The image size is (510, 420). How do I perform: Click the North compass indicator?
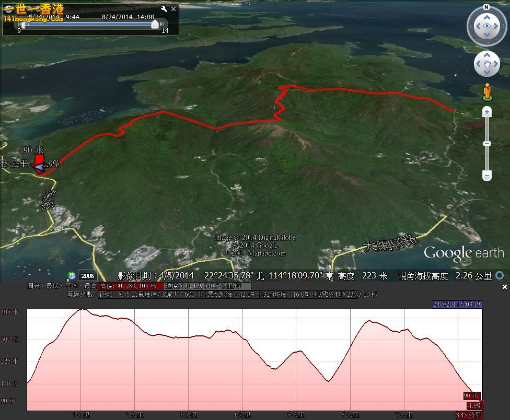486,8
